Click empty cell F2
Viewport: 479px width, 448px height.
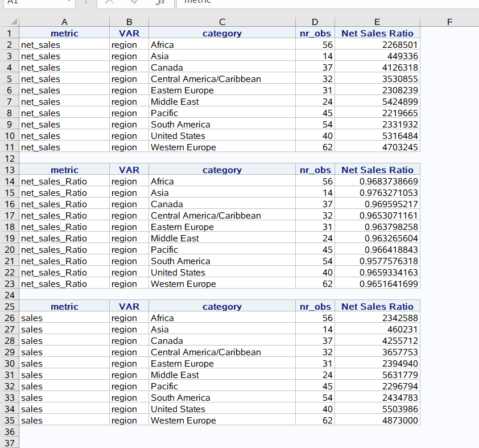[x=449, y=44]
